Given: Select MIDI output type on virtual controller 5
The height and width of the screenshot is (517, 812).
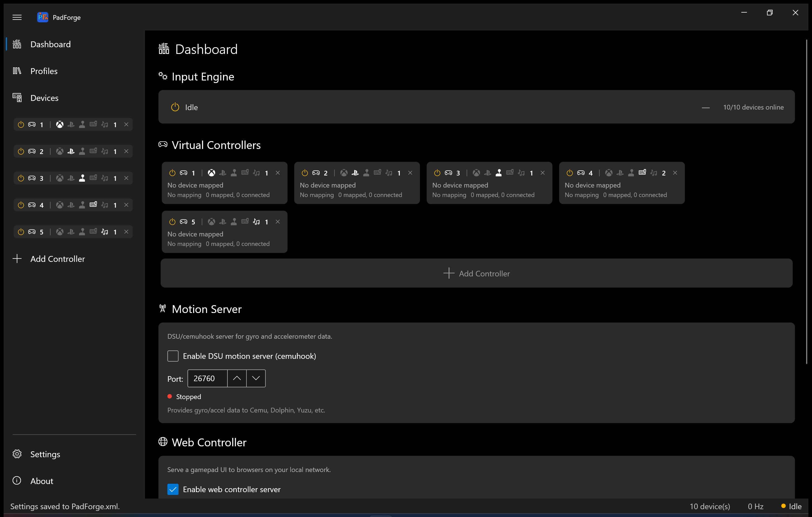Looking at the screenshot, I should pos(256,222).
